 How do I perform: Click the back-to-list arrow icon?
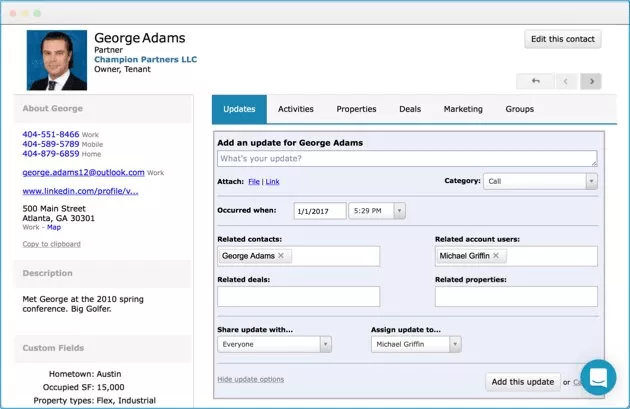tap(535, 81)
